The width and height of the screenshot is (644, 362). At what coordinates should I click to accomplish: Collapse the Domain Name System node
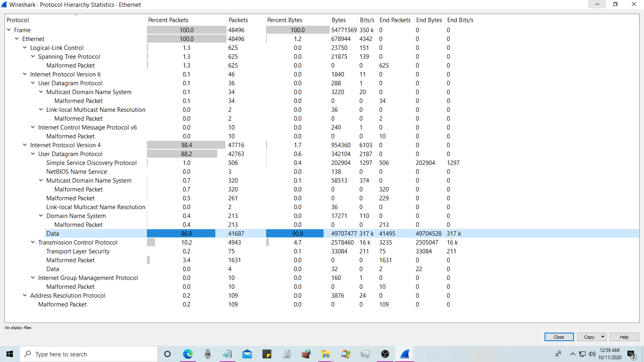point(41,216)
